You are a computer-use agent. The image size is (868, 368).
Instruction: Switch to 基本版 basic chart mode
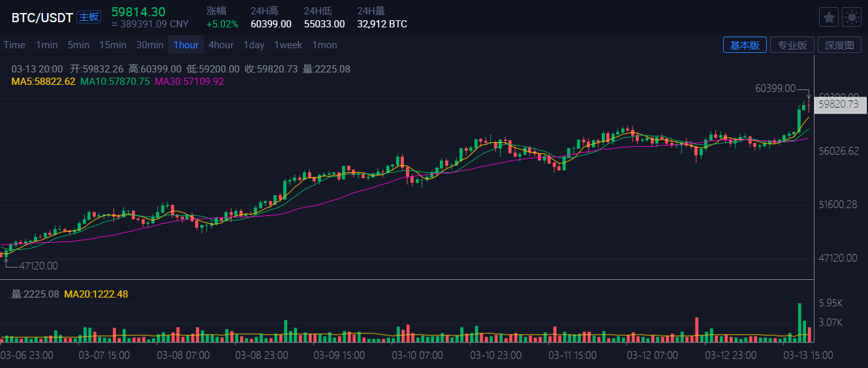tap(745, 45)
